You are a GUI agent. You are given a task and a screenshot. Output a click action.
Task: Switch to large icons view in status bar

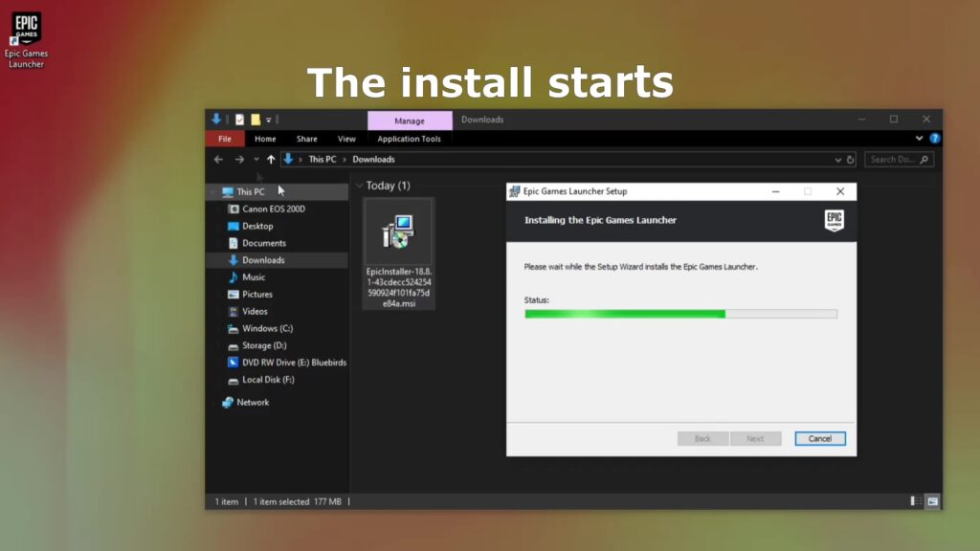tap(932, 501)
